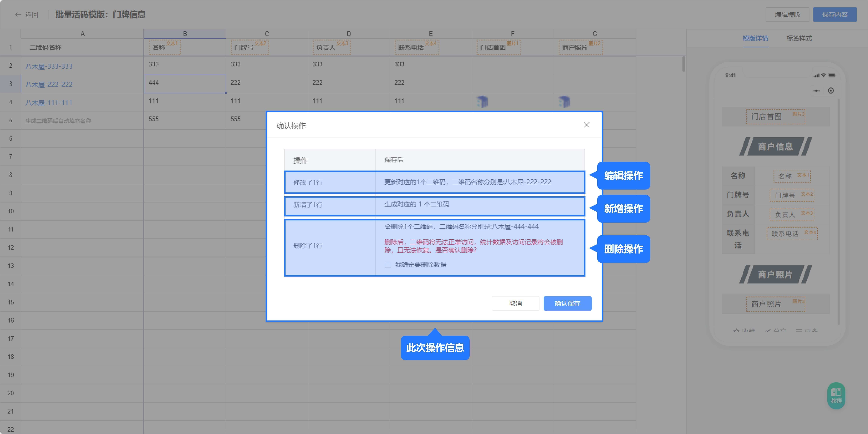Image resolution: width=868 pixels, height=434 pixels.
Task: Select cell containing 444 in column B
Action: click(185, 84)
